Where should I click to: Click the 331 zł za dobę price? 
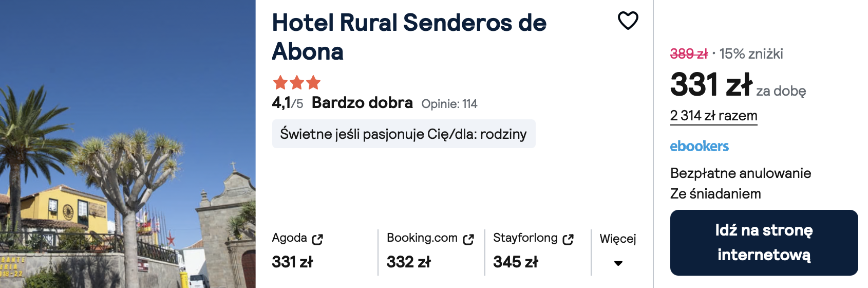coord(738,85)
